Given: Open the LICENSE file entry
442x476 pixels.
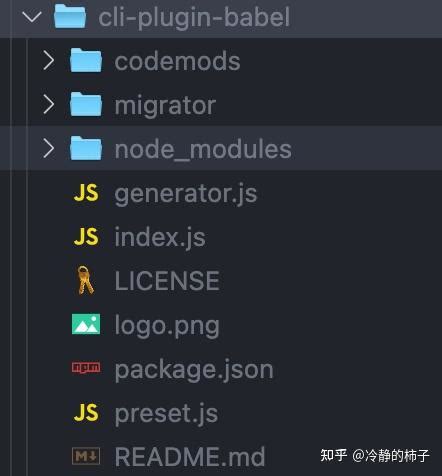Looking at the screenshot, I should (167, 281).
